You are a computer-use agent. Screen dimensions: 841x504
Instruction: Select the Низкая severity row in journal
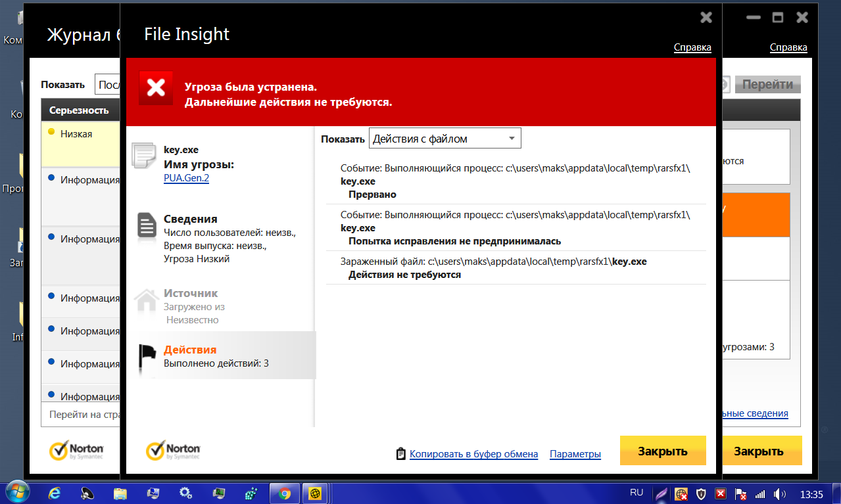(81, 144)
